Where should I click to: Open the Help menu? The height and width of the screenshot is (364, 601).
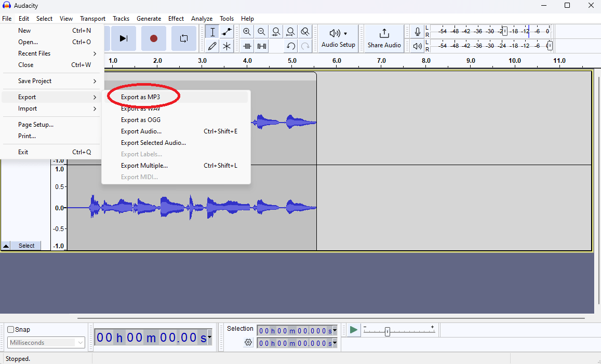click(x=247, y=18)
